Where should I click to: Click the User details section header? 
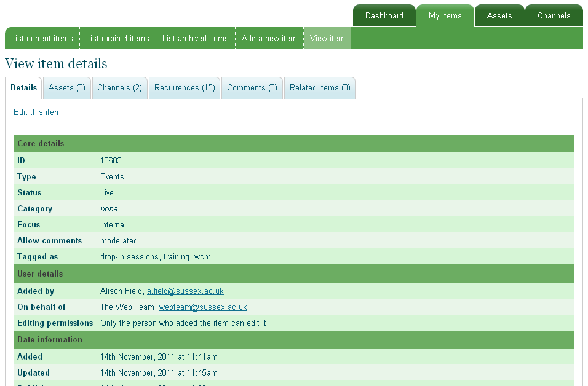[294, 274]
